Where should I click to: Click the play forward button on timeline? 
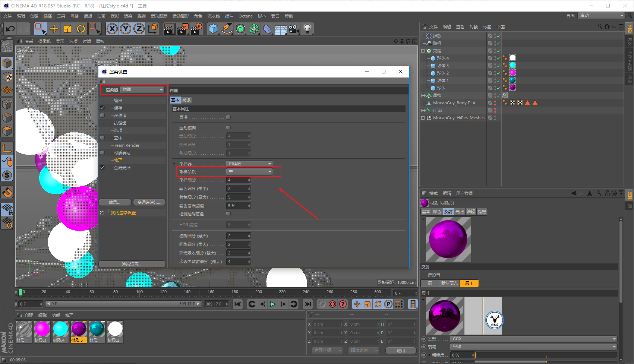273,304
